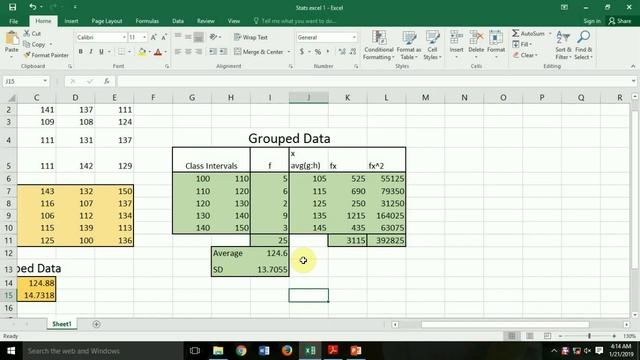Viewport: 640px width, 360px height.
Task: Select the Format Painter brush
Action: coord(27,55)
